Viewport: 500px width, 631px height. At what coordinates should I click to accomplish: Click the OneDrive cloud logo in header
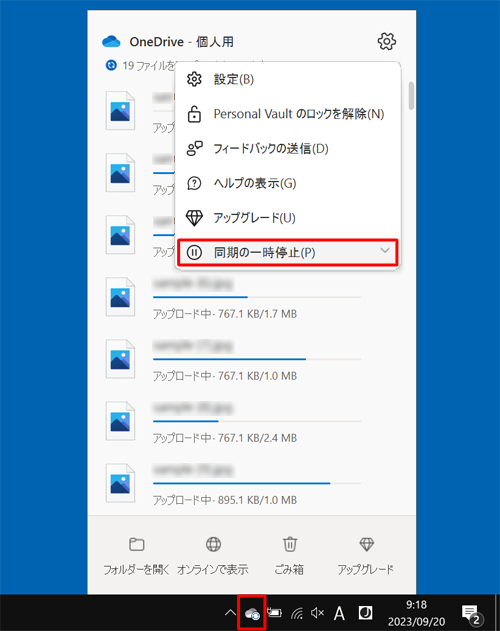point(111,41)
